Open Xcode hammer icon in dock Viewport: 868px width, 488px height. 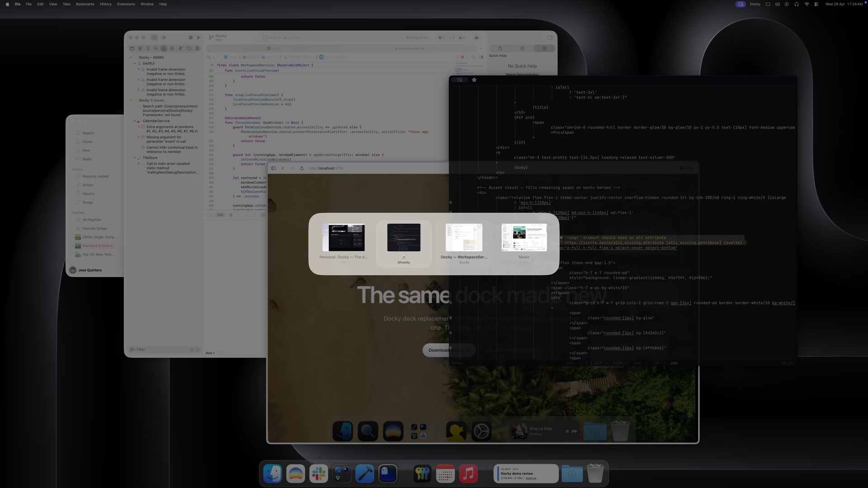(365, 474)
